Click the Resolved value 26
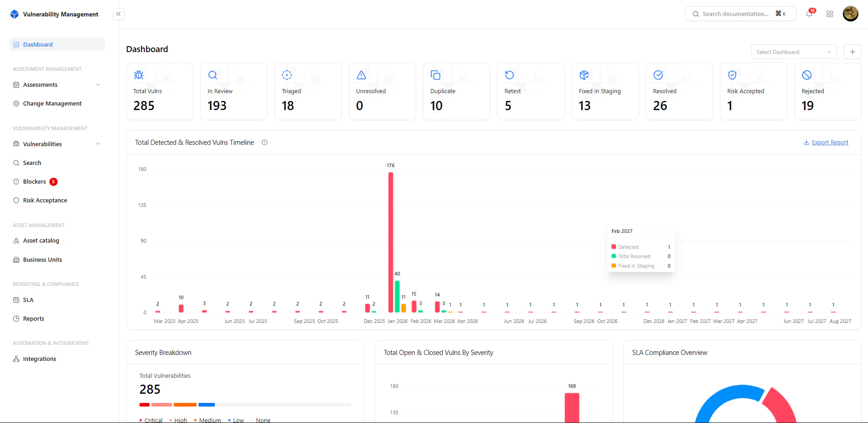This screenshot has width=868, height=423. (660, 106)
